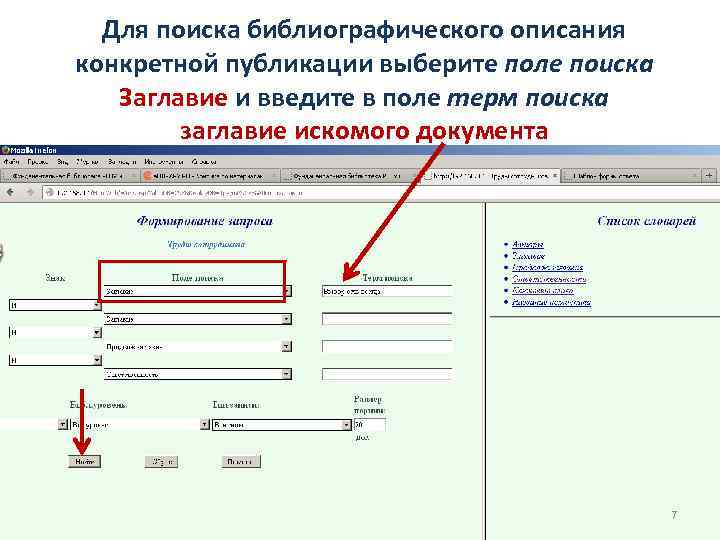Click the fourth empty search term field
Image resolution: width=720 pixels, height=540 pixels.
387,374
